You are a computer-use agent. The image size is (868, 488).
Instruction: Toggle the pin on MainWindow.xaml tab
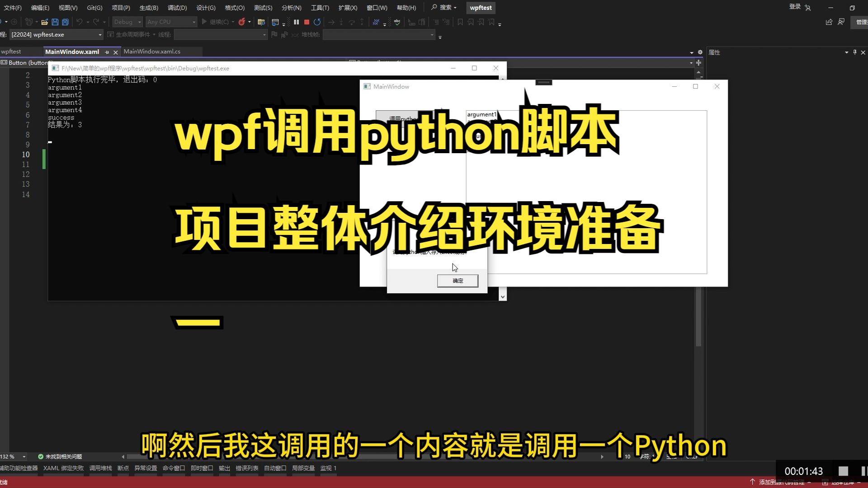[107, 52]
